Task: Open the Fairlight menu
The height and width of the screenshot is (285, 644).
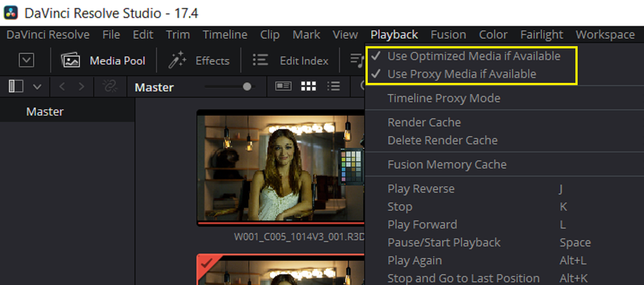Action: (542, 35)
